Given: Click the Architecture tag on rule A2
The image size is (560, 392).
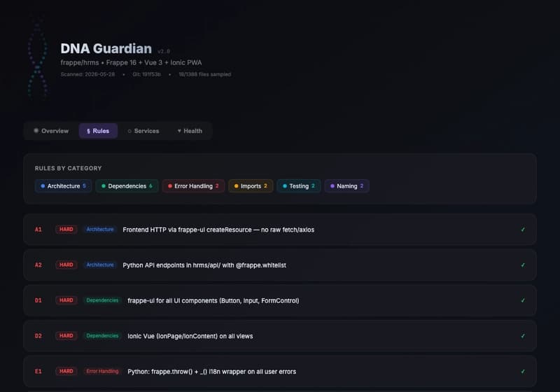Looking at the screenshot, I should 100,265.
